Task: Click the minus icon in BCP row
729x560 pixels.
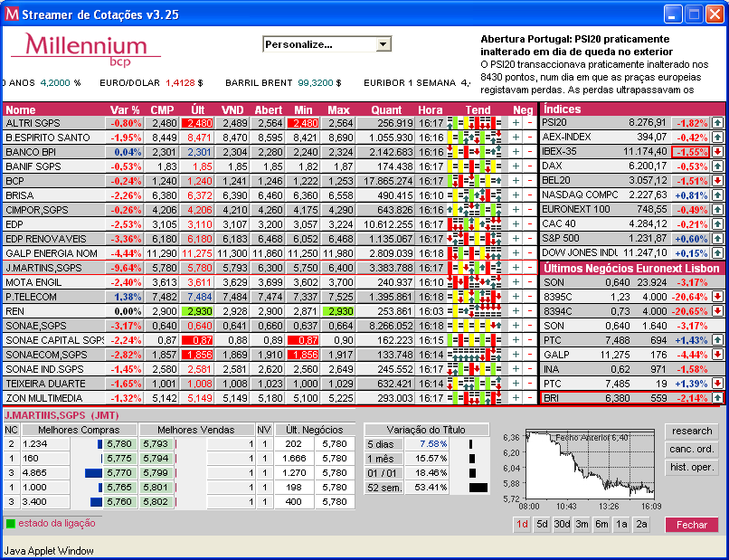Action: 530,181
